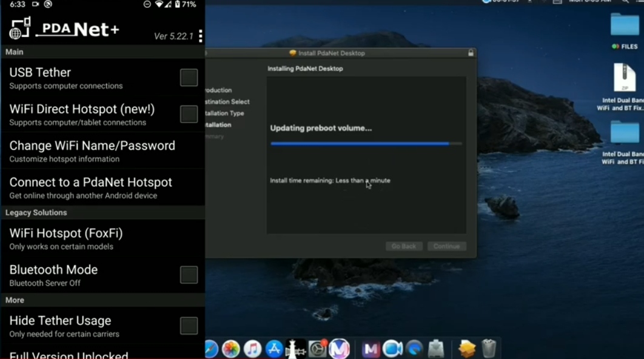The height and width of the screenshot is (359, 644).
Task: Select Connect to a PdaNet Hotspot
Action: (x=102, y=187)
